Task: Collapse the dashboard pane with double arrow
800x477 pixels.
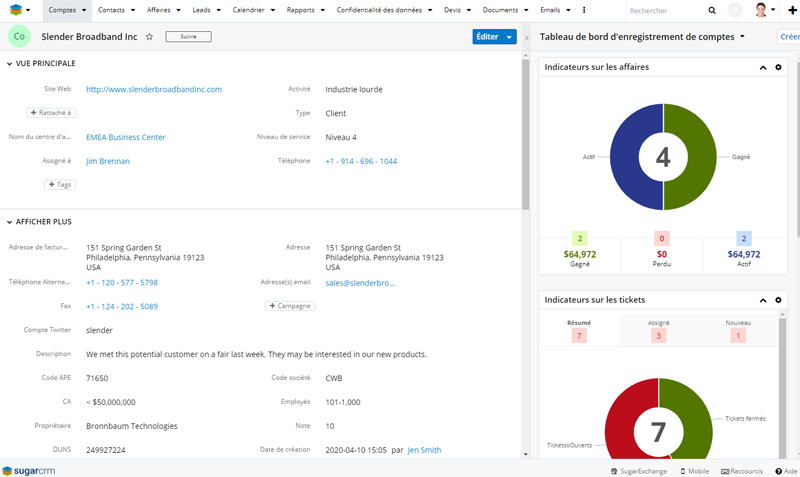Action: [527, 37]
